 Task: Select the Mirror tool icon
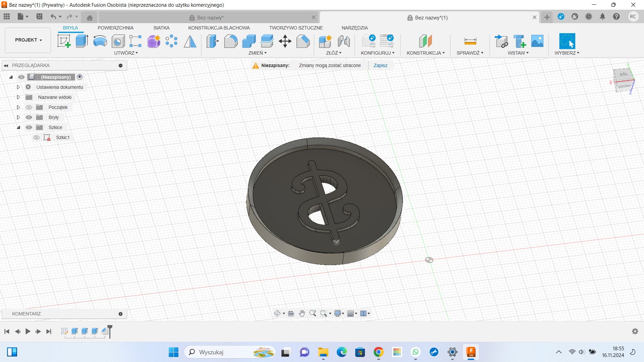pyautogui.click(x=190, y=41)
